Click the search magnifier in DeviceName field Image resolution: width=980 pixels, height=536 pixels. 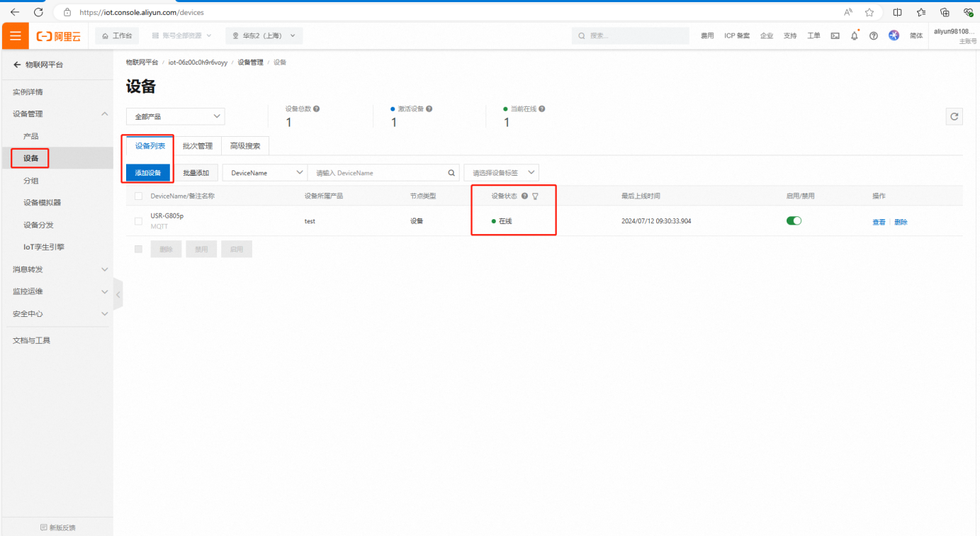tap(451, 173)
